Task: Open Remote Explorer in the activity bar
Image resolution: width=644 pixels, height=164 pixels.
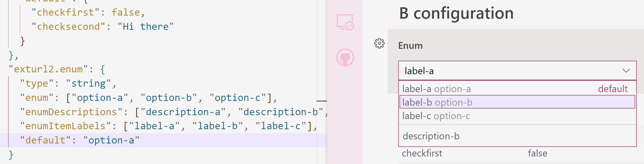Action: pos(345,22)
